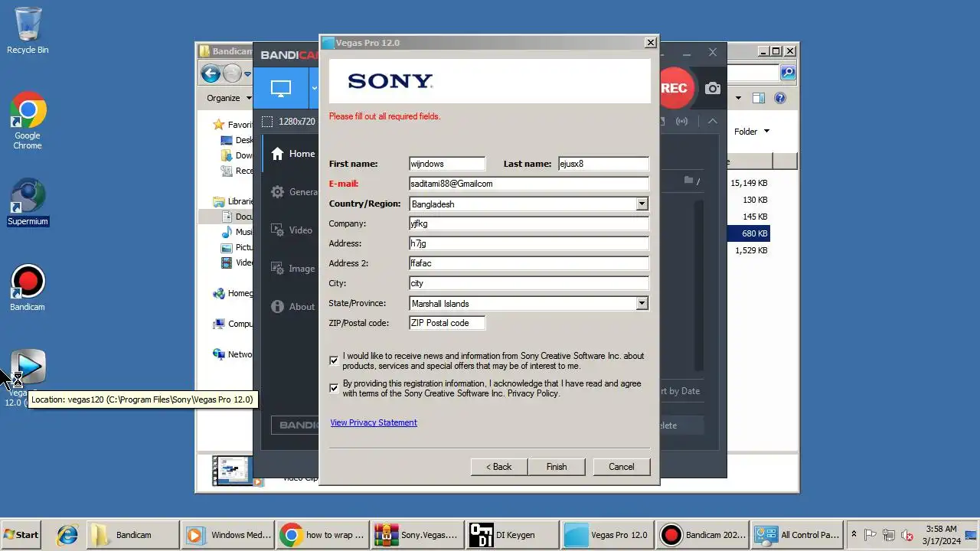980x551 pixels.
Task: Click the muted volume tray icon
Action: [x=907, y=535]
